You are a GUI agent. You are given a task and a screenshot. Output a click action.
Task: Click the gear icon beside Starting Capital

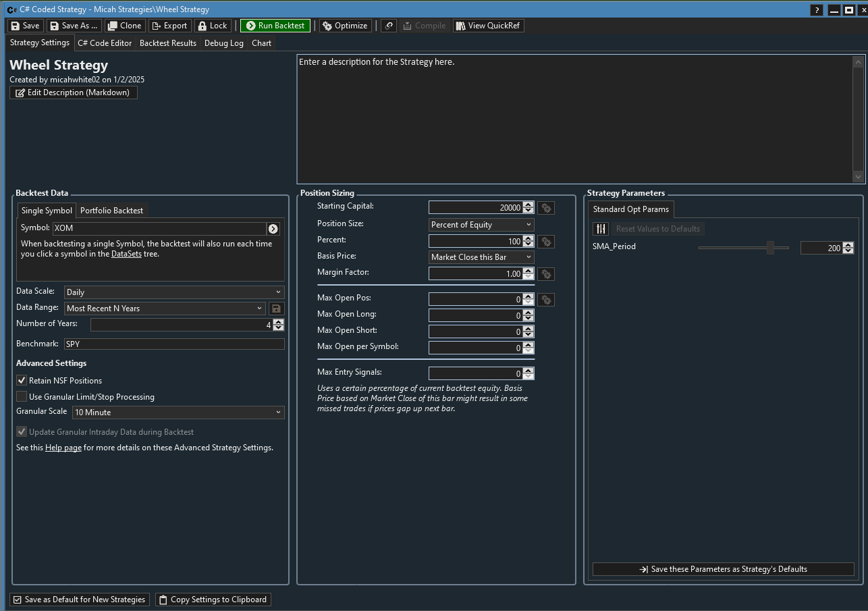pos(546,208)
